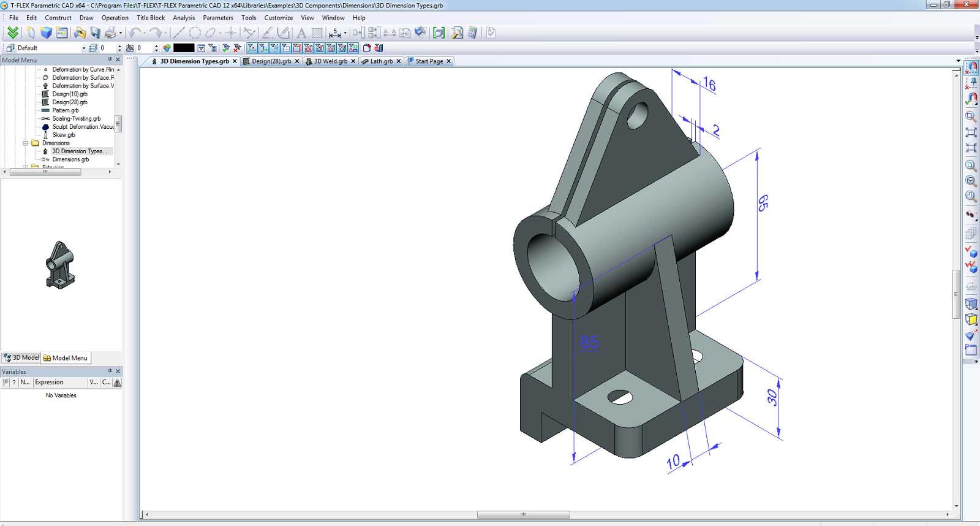The width and height of the screenshot is (980, 526).
Task: Select the Line construction tool
Action: [179, 32]
